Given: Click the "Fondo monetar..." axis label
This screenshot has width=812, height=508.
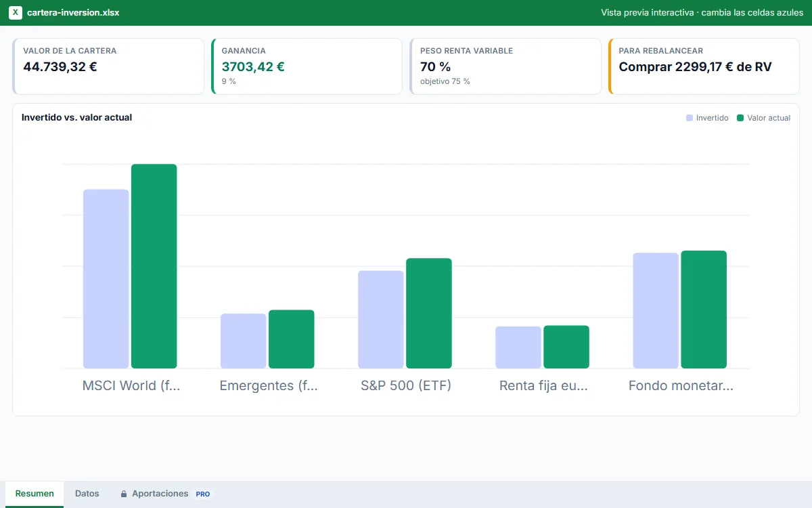Looking at the screenshot, I should [681, 386].
